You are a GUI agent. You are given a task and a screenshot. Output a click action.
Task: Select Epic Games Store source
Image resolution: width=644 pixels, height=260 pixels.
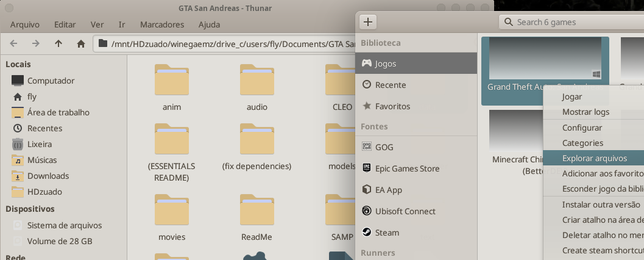[406, 168]
